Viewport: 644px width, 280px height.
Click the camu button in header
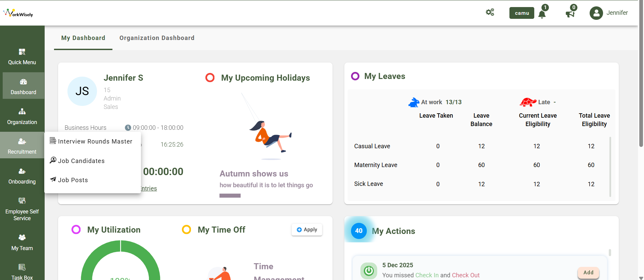point(522,13)
